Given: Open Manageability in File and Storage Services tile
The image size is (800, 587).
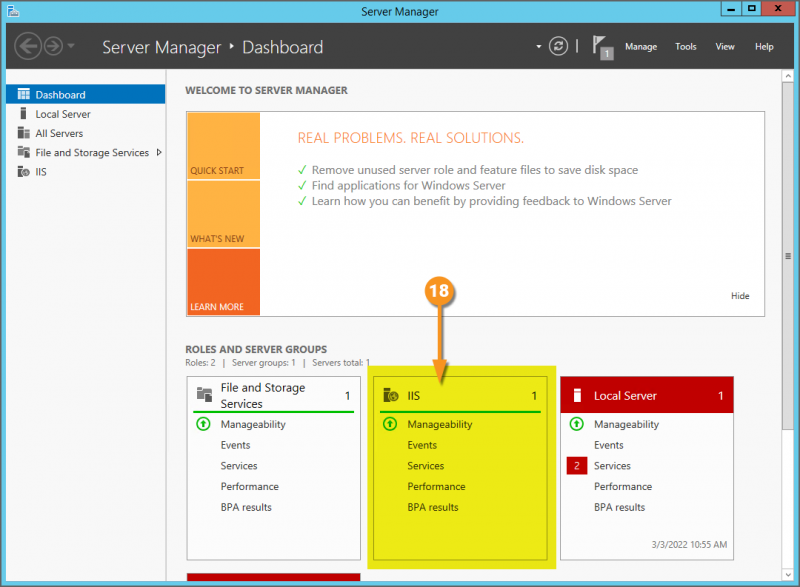Looking at the screenshot, I should point(253,424).
